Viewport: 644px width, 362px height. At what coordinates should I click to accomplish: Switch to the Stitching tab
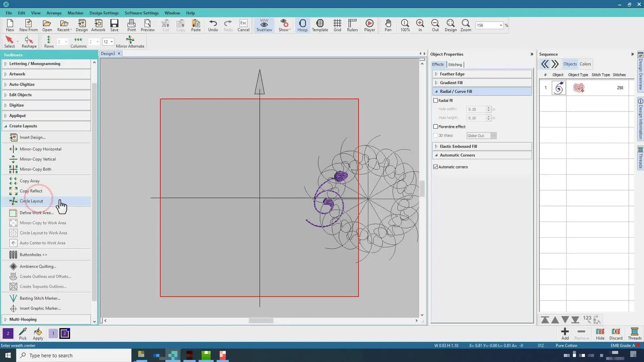tap(455, 64)
